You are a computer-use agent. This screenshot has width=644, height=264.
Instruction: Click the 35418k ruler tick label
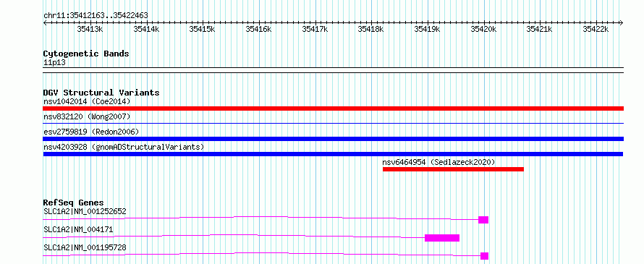[371, 29]
